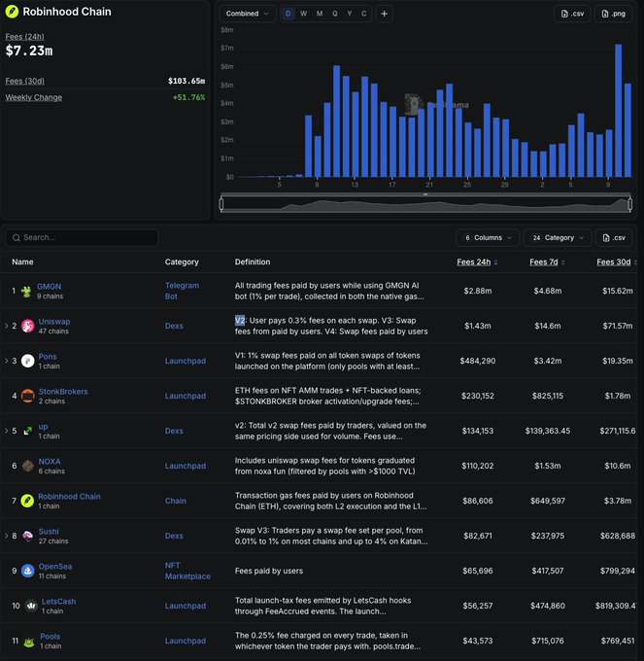Click the Weekly Change label
Screen dimensions: 644x661
(34, 97)
